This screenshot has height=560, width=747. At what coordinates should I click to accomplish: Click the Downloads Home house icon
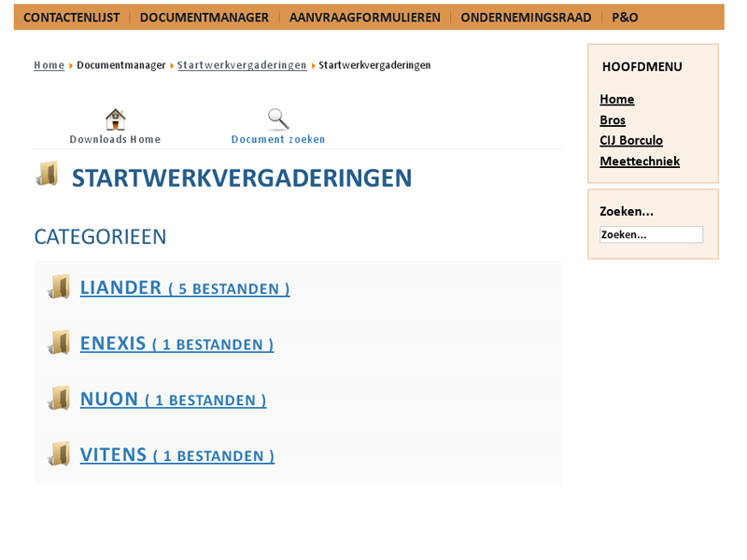coord(115,119)
